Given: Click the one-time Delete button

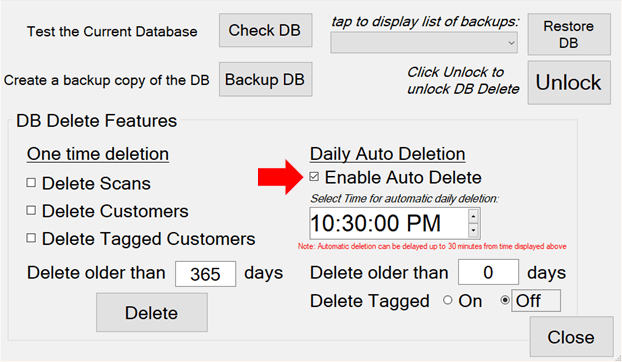Looking at the screenshot, I should pyautogui.click(x=152, y=312).
